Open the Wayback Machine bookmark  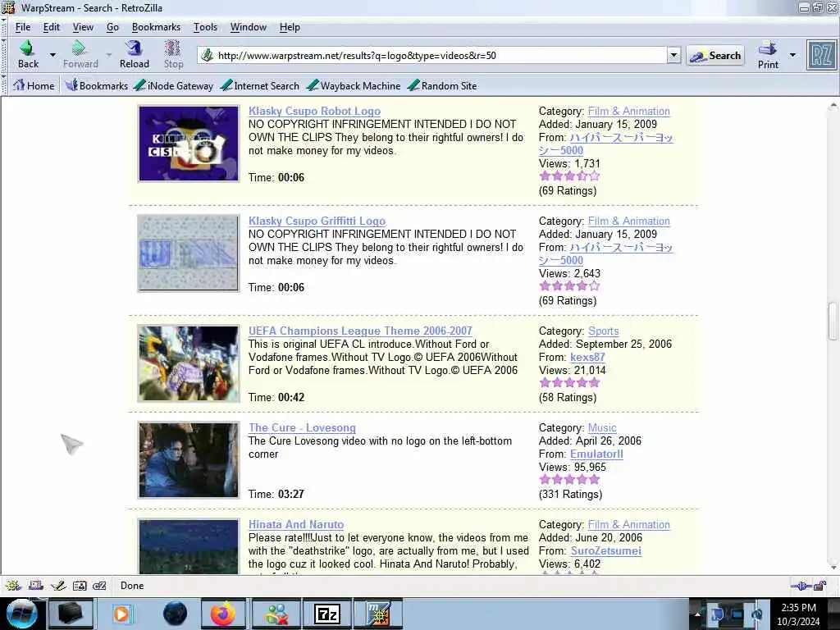click(x=354, y=85)
